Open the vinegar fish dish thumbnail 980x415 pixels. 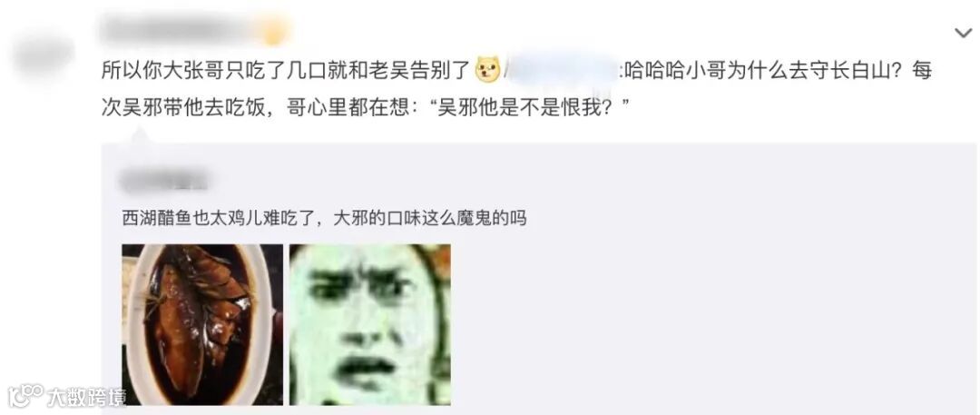click(202, 324)
